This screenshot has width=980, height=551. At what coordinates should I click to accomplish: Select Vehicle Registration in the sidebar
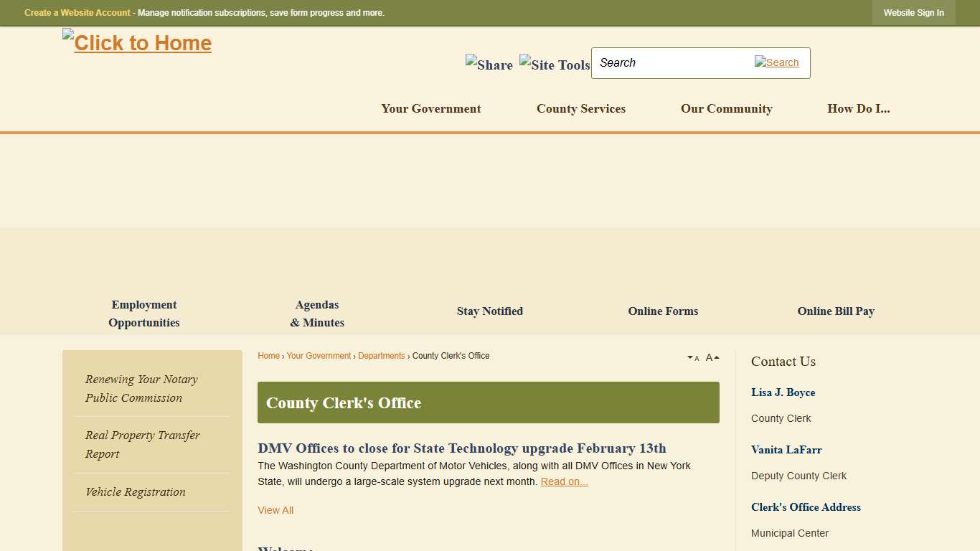(135, 491)
